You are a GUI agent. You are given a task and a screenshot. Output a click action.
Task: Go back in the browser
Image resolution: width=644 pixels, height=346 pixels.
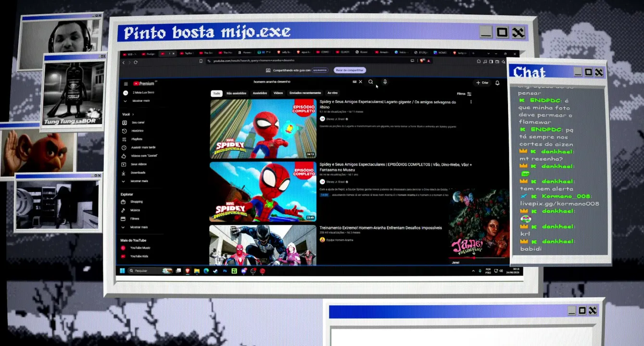(x=124, y=62)
